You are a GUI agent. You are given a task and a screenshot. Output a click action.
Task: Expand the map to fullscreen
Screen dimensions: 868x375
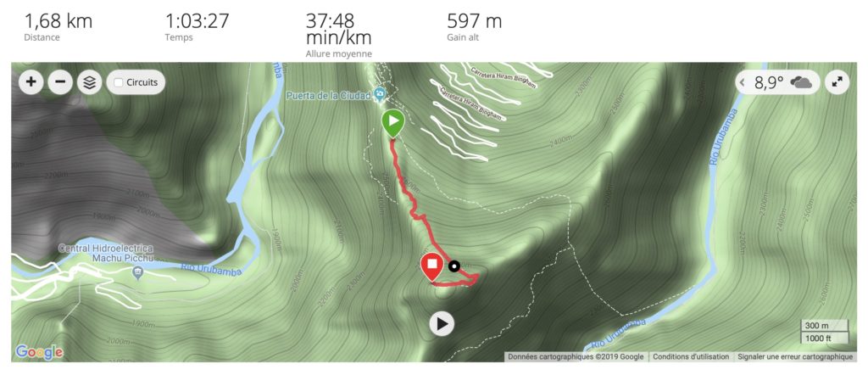[837, 82]
